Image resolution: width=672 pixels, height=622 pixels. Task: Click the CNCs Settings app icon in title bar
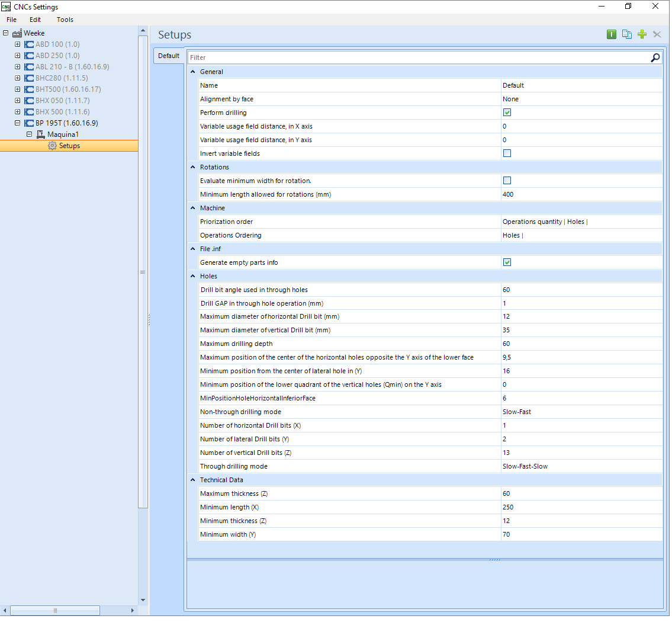(6, 7)
